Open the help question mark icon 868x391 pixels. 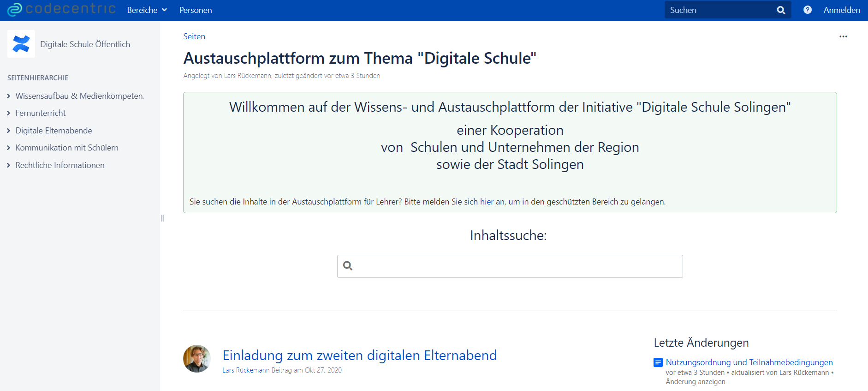coord(808,10)
